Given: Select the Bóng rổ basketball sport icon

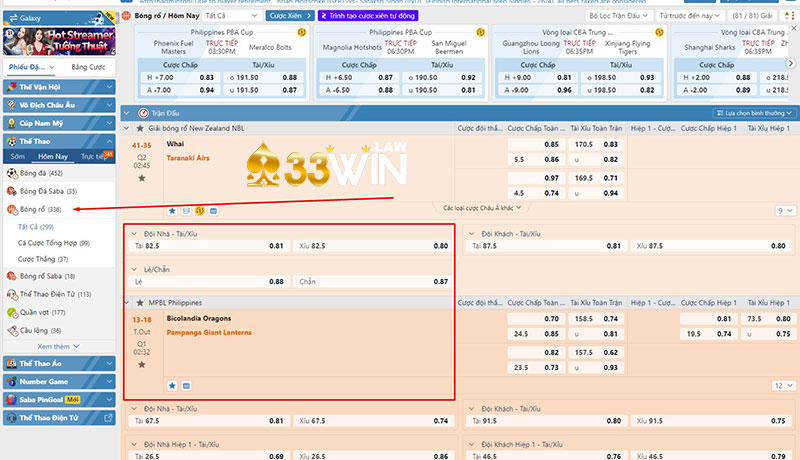Looking at the screenshot, I should 11,209.
